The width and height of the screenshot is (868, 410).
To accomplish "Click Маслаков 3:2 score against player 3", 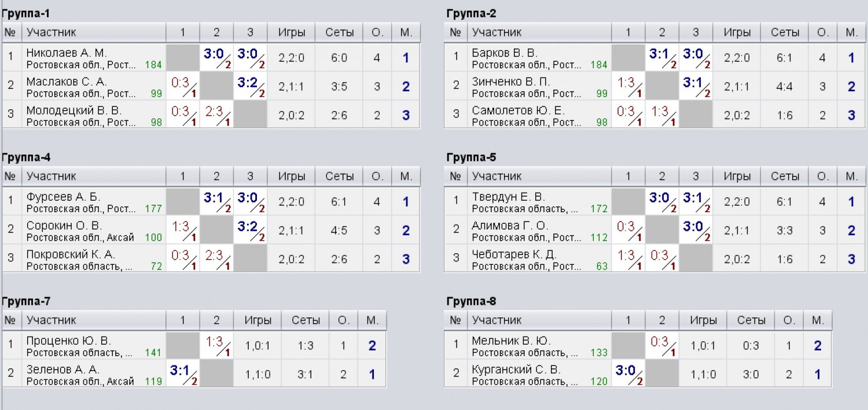I will 251,86.
